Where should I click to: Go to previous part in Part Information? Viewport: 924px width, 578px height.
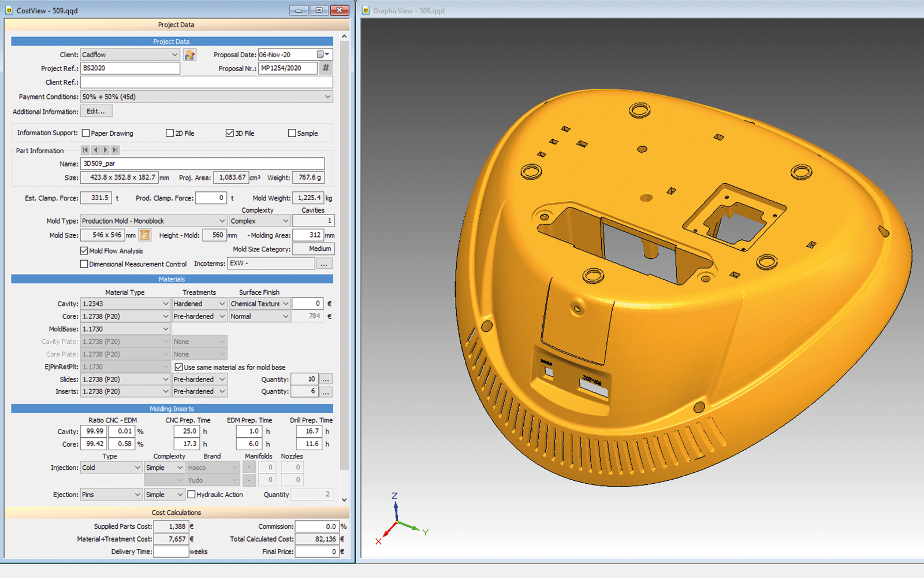pos(95,150)
